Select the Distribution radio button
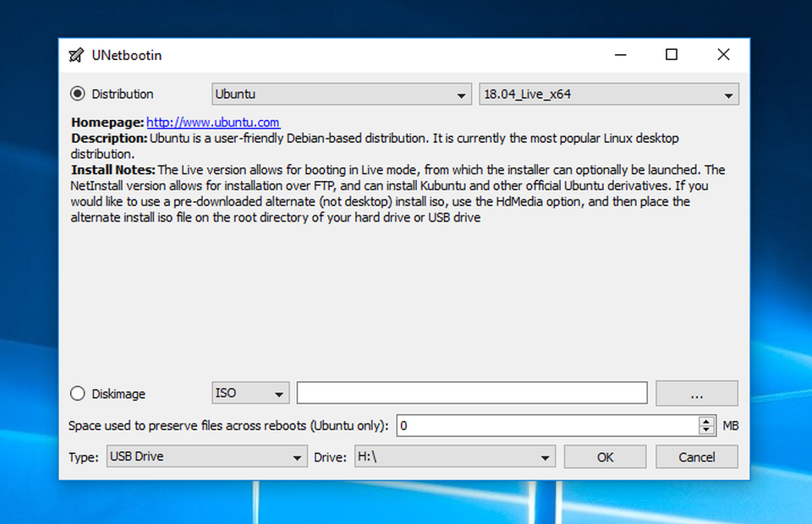812x524 pixels. (78, 94)
